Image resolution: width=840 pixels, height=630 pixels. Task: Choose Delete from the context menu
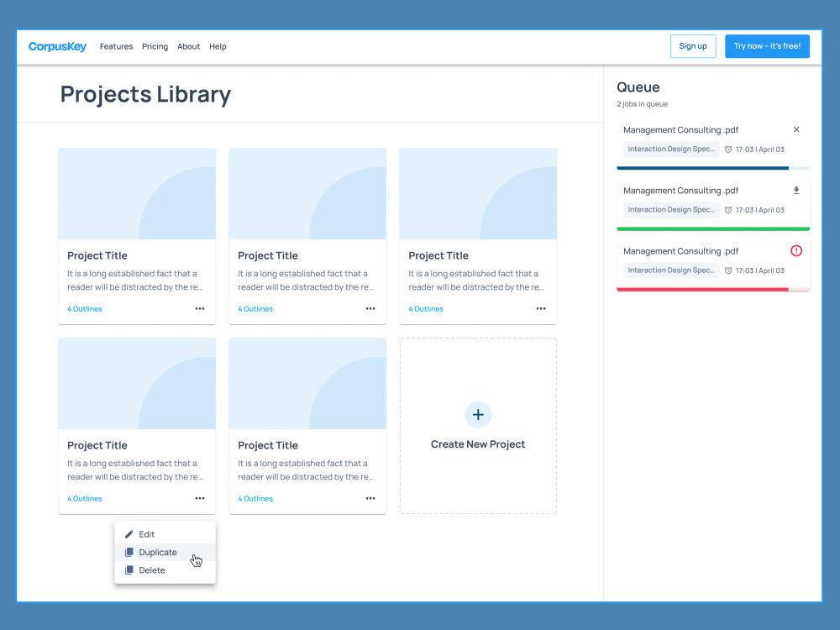click(165, 570)
